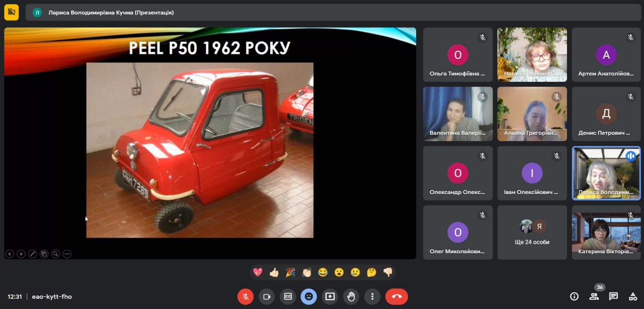Toggle the camera on or off
Screen dimensions: 644x309
pyautogui.click(x=267, y=296)
